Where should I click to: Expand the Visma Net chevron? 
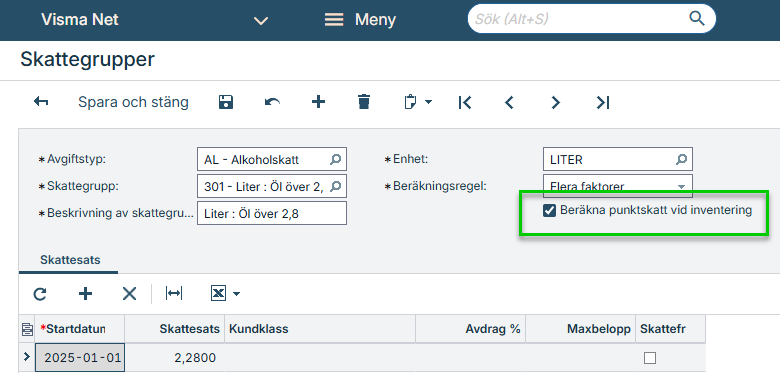click(261, 20)
